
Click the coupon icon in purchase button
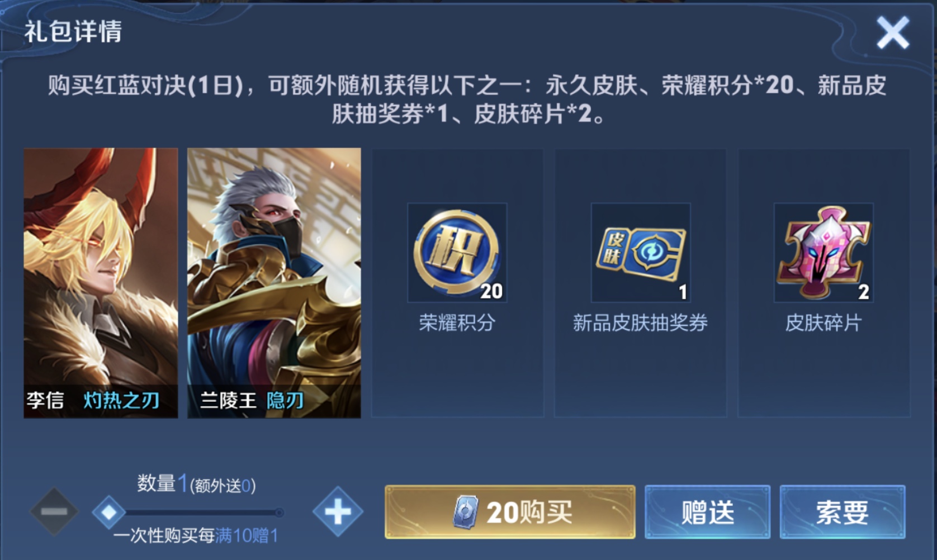(x=466, y=512)
